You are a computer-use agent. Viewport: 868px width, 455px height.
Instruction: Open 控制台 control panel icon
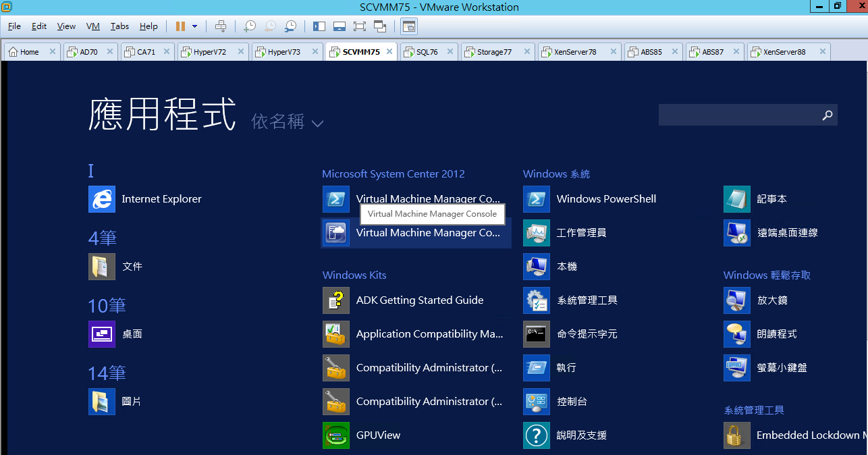(537, 402)
